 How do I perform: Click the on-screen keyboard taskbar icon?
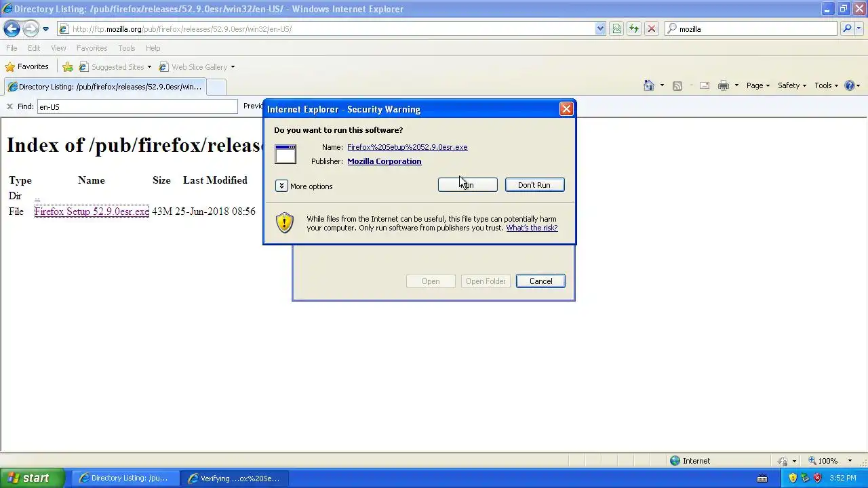click(x=762, y=478)
